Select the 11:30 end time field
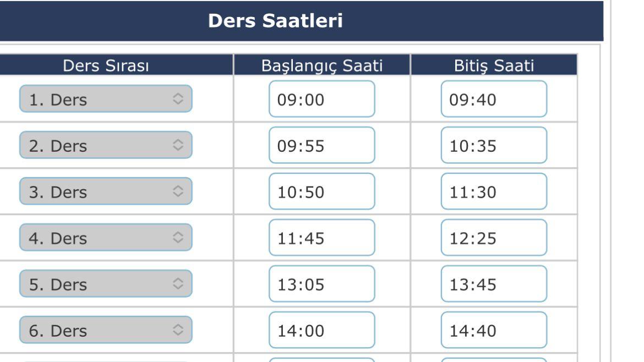This screenshot has width=644, height=362. 494,191
